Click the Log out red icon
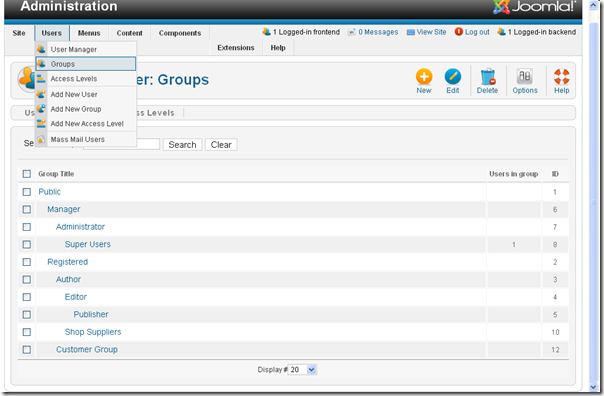Image resolution: width=604 pixels, height=396 pixels. pyautogui.click(x=458, y=32)
